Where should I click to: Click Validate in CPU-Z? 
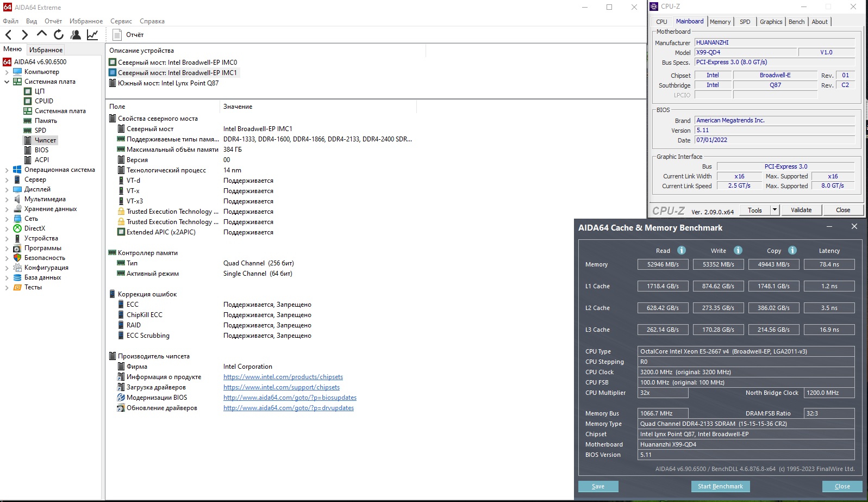[801, 210]
